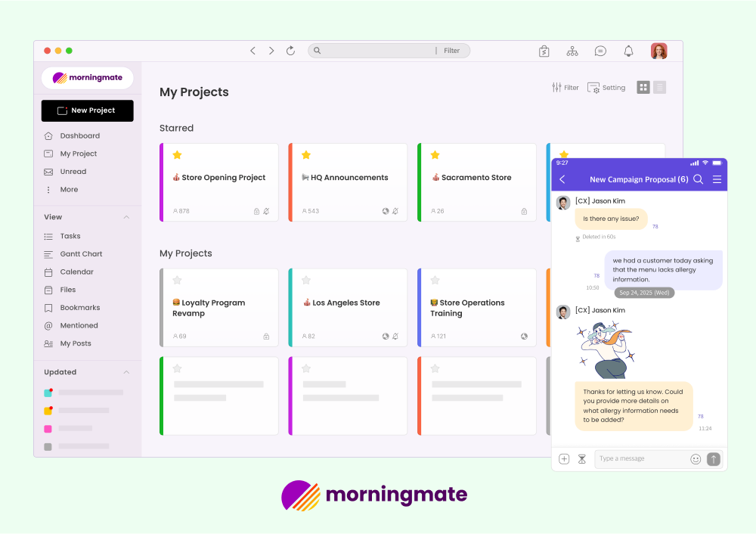
Task: Expand the More item in sidebar
Action: (68, 190)
